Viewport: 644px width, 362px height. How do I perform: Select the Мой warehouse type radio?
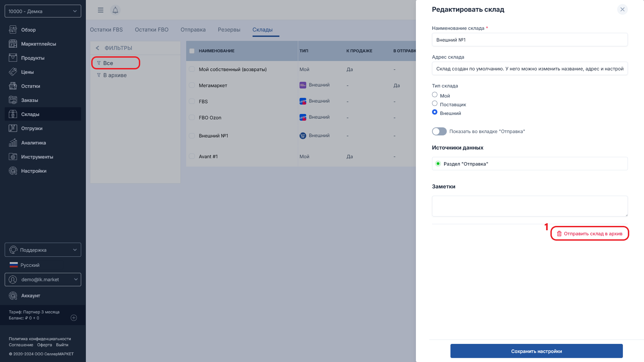435,95
